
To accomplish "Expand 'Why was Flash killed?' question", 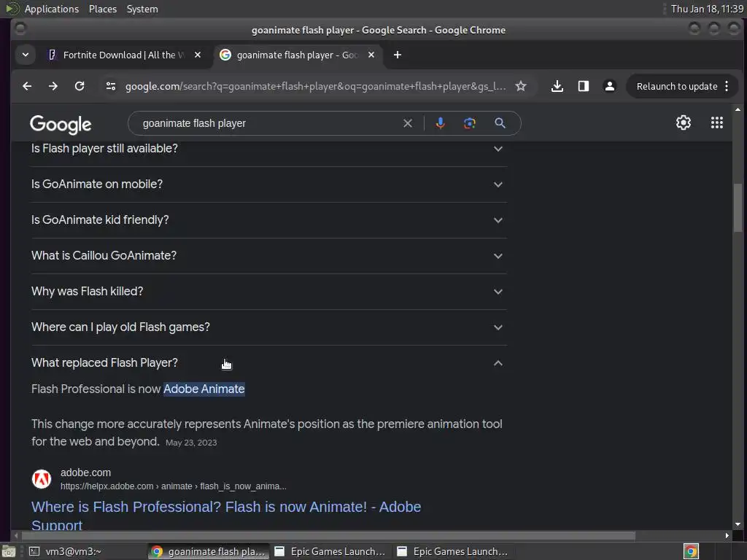I will (x=269, y=292).
